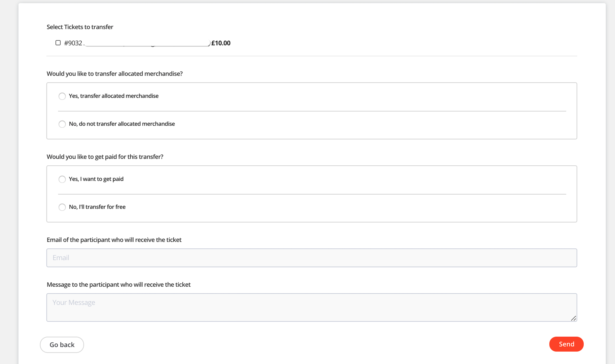Click the 'Email of the participant' field label

pyautogui.click(x=114, y=240)
